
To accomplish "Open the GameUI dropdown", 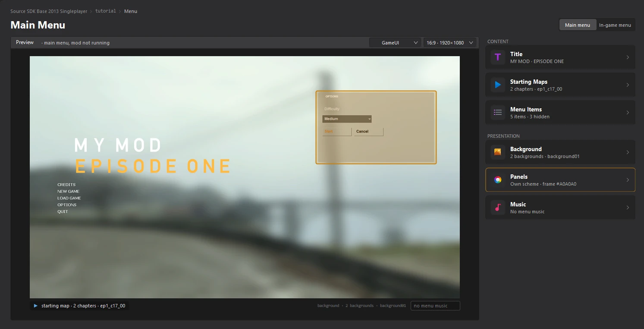I will [x=396, y=43].
